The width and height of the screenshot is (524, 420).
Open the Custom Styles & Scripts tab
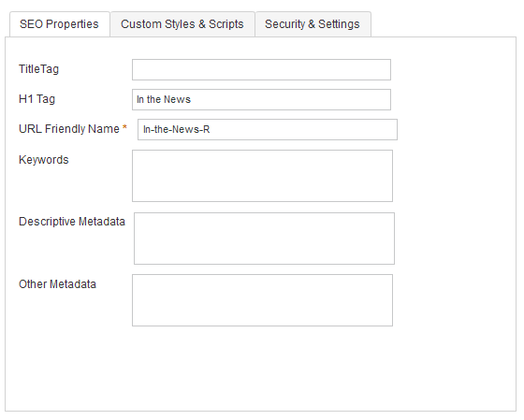pos(182,24)
